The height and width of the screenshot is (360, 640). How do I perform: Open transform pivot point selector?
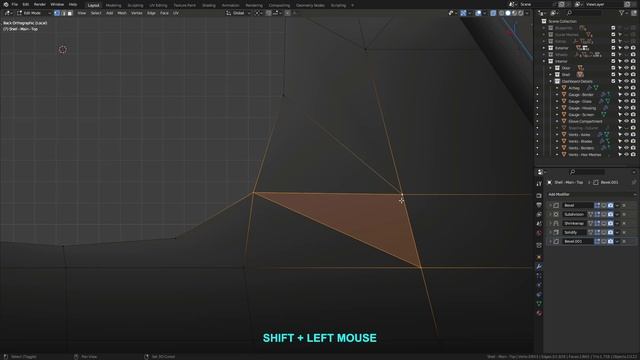(258, 13)
